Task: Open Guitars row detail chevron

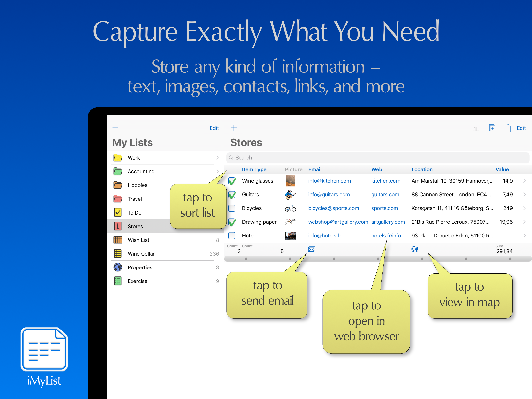Action: [x=524, y=194]
